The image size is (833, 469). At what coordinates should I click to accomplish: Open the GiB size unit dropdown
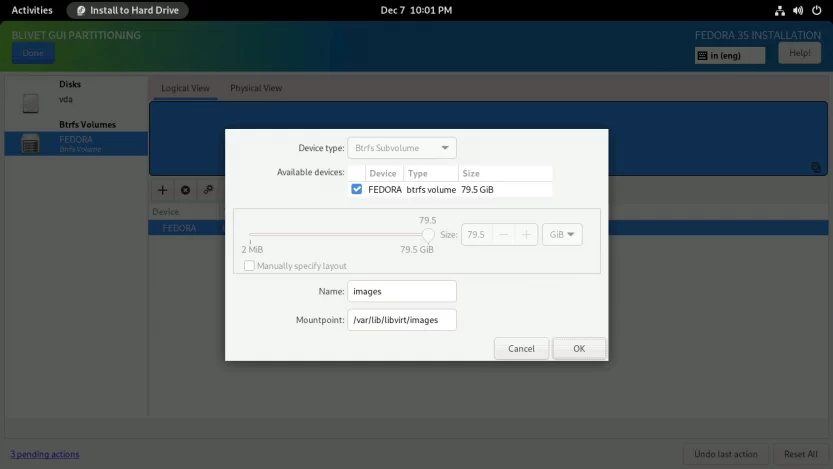tap(562, 234)
